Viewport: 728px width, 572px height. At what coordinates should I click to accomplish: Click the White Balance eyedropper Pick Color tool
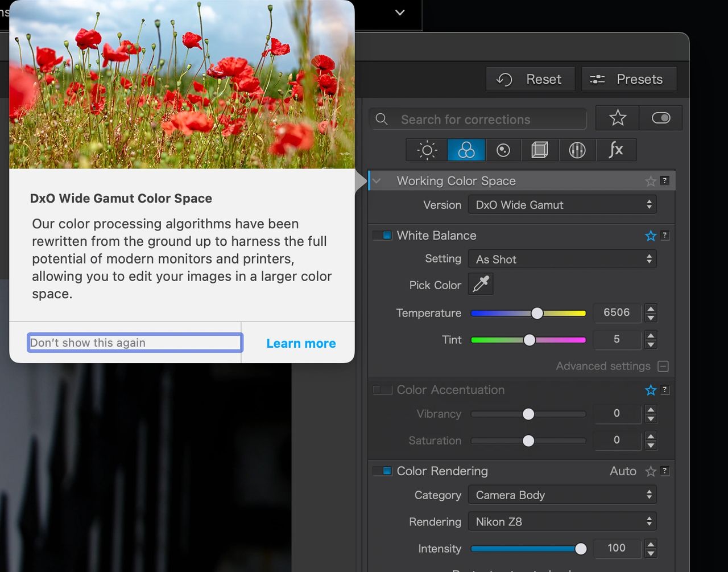click(x=481, y=285)
